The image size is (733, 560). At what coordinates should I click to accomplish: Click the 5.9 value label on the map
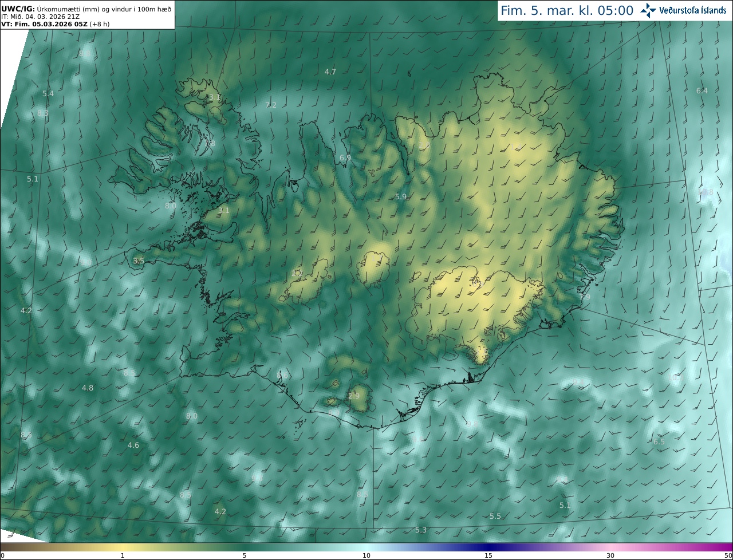[x=401, y=196]
